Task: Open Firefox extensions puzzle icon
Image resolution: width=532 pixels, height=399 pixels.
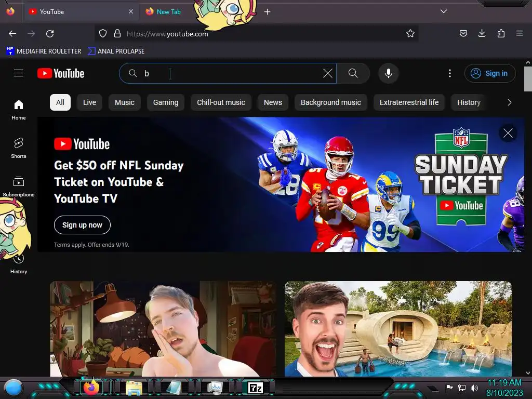Action: 501,33
